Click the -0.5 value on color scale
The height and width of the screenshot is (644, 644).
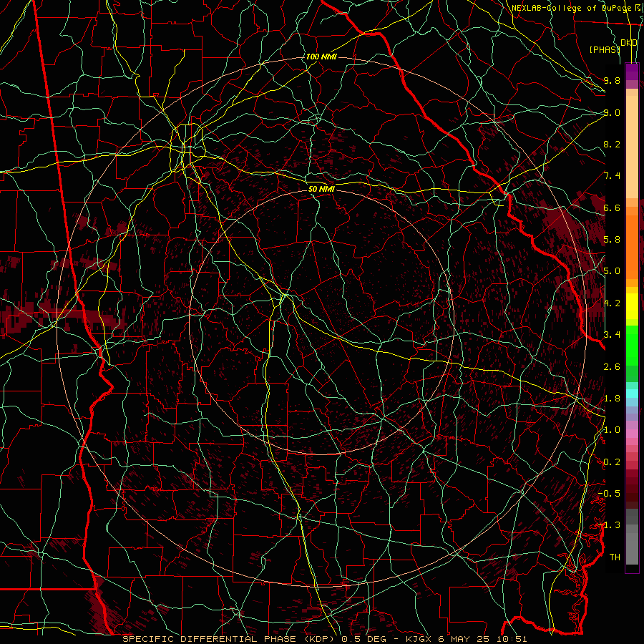[x=609, y=494]
